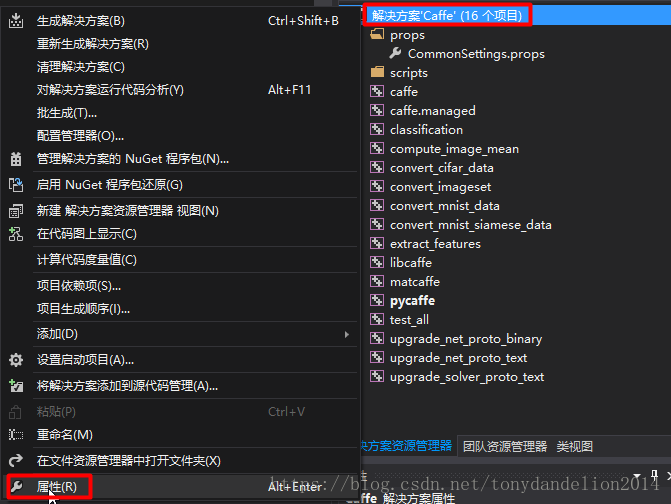Click the gear icon for startup projects

click(16, 360)
